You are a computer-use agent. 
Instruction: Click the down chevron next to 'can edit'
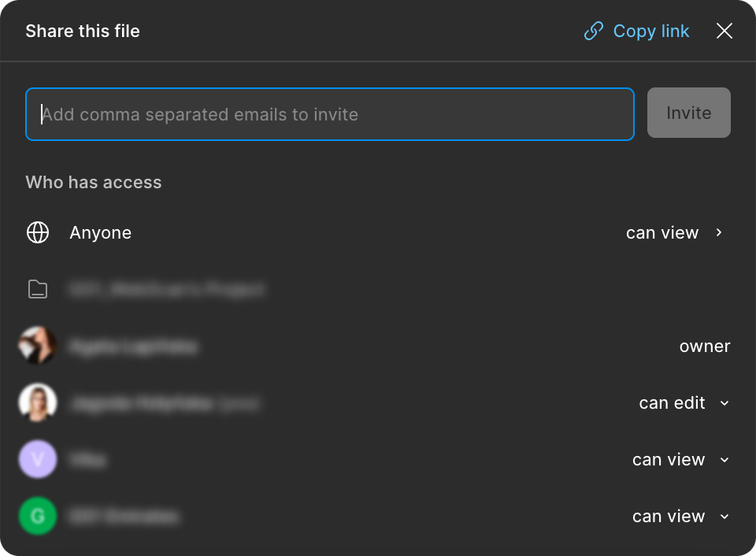[724, 403]
